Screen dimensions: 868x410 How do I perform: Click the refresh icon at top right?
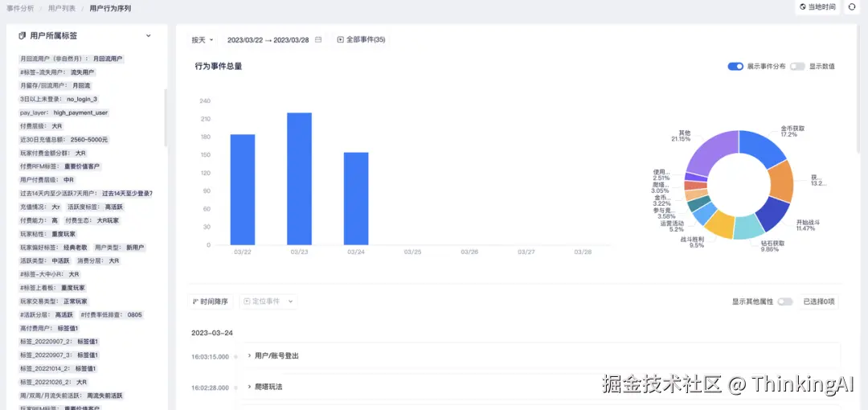click(x=853, y=7)
